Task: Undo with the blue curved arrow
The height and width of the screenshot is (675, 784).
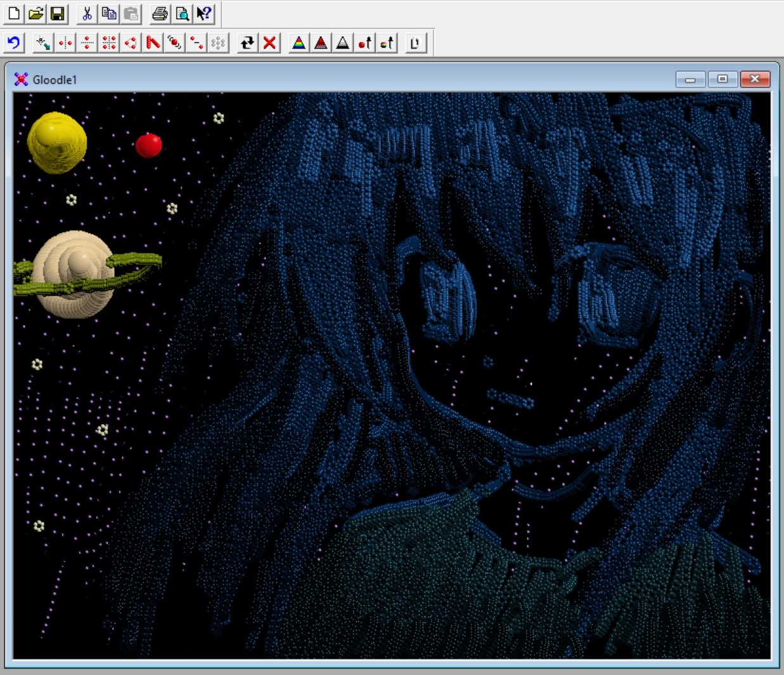Action: point(14,43)
